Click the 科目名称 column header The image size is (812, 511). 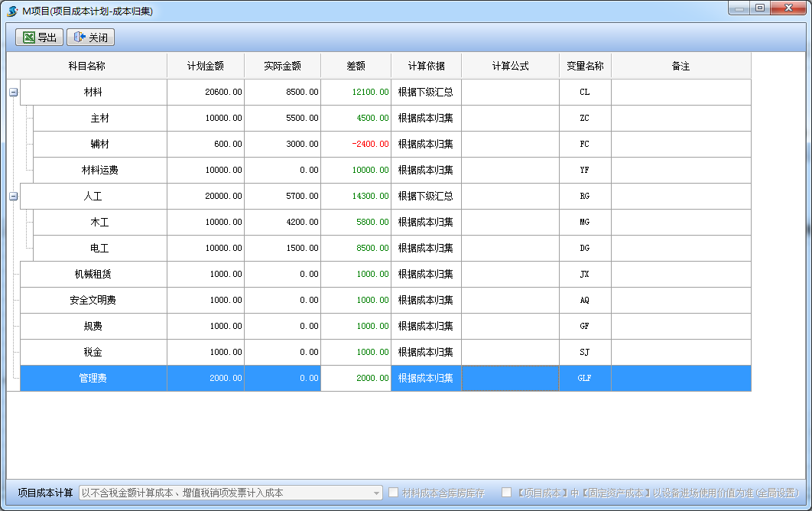(x=86, y=67)
